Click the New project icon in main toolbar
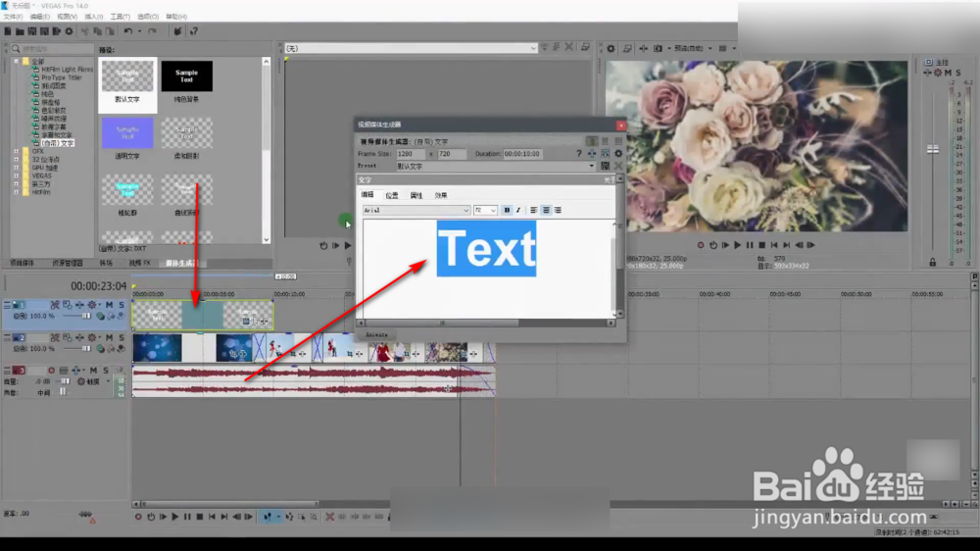 8,31
